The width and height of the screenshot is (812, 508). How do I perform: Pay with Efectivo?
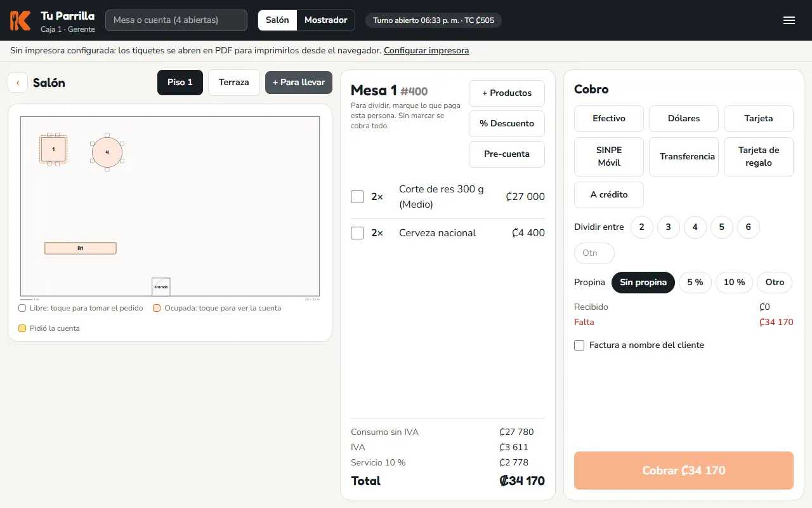609,119
